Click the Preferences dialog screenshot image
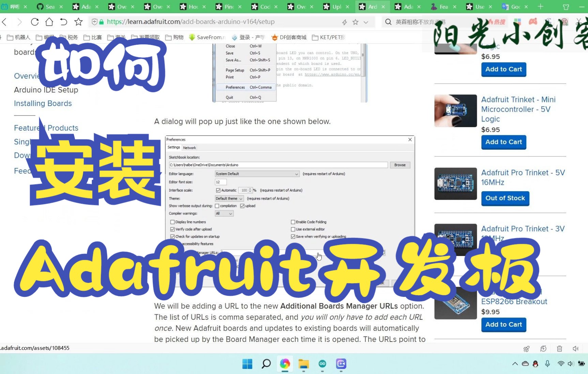 290,211
